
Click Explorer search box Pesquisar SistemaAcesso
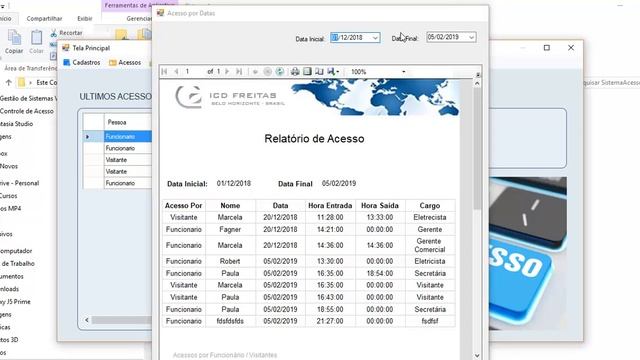(x=610, y=82)
